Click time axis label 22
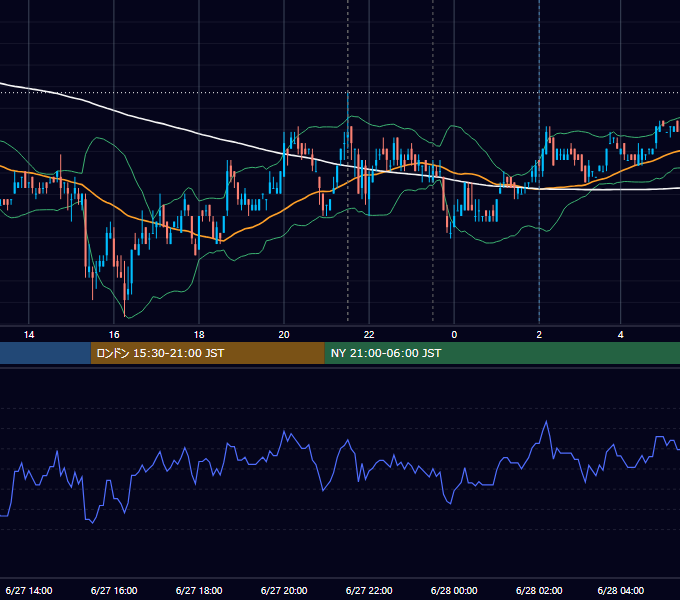This screenshot has width=680, height=600. click(369, 335)
